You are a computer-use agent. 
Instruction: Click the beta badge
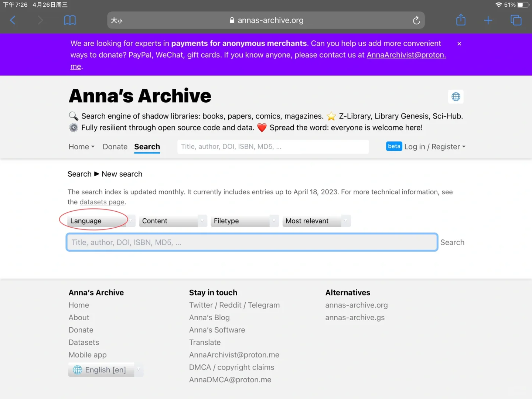pos(394,146)
